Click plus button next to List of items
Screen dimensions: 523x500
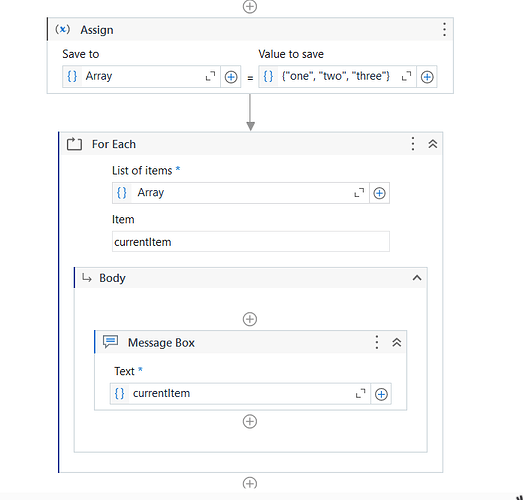tap(379, 193)
